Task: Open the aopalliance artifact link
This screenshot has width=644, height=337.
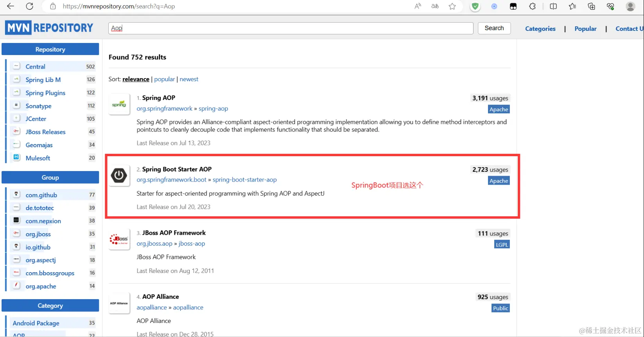Action: (x=188, y=307)
